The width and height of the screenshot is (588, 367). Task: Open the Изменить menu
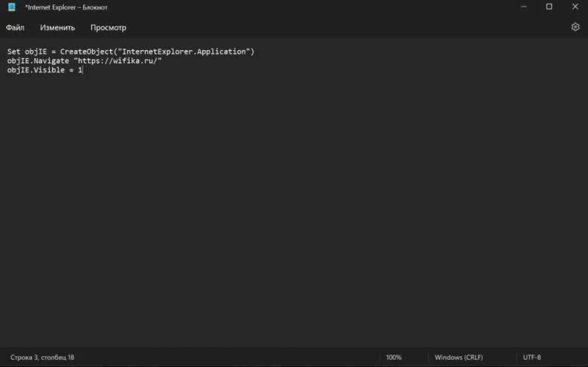pos(57,28)
